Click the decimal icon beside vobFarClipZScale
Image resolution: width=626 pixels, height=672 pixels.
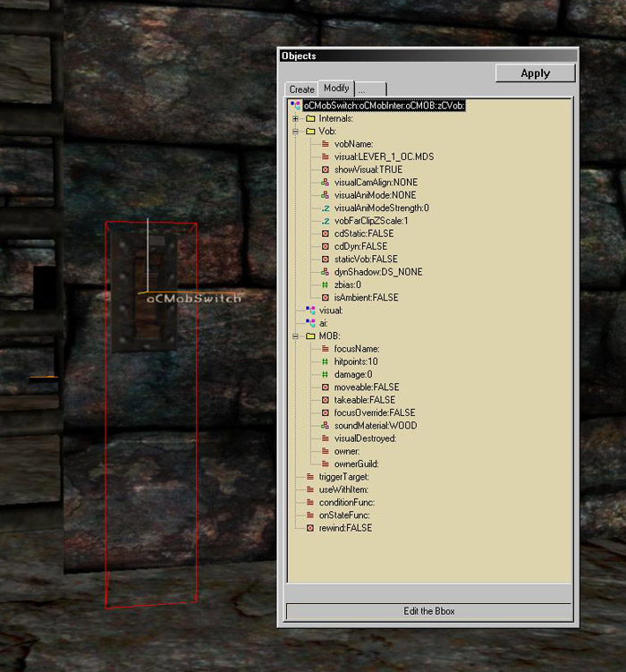(326, 221)
